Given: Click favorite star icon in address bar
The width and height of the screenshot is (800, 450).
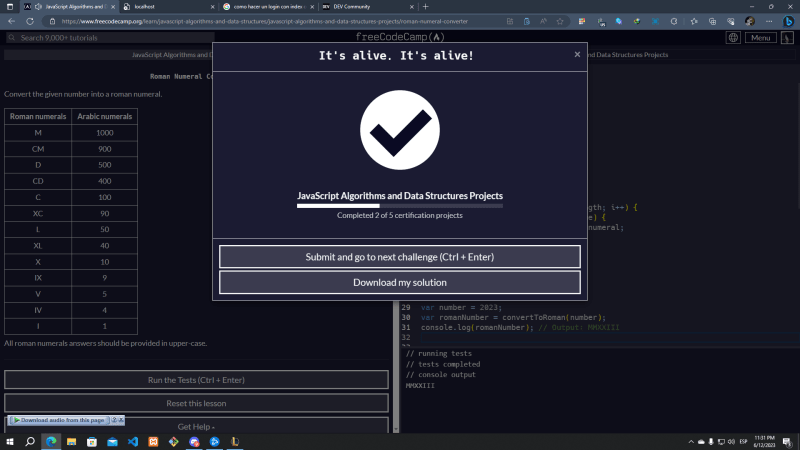Looking at the screenshot, I should point(560,21).
